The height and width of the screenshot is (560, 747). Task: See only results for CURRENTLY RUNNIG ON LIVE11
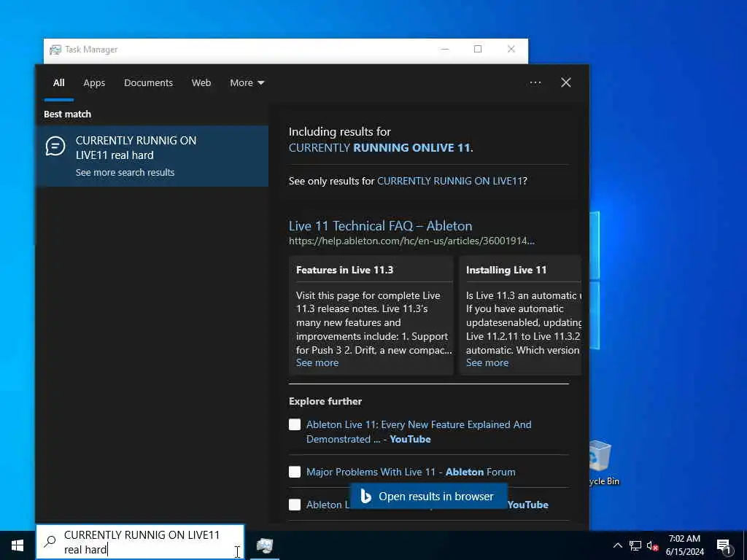click(x=449, y=181)
